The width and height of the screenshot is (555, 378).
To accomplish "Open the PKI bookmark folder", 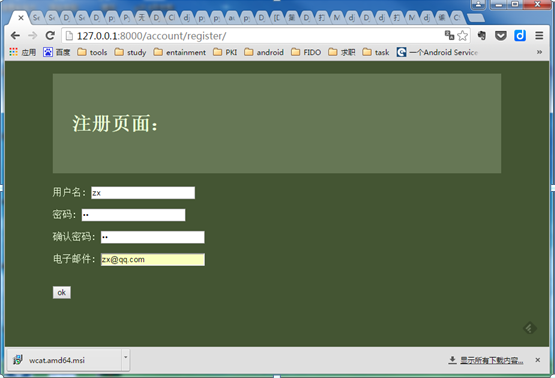I will pos(225,52).
